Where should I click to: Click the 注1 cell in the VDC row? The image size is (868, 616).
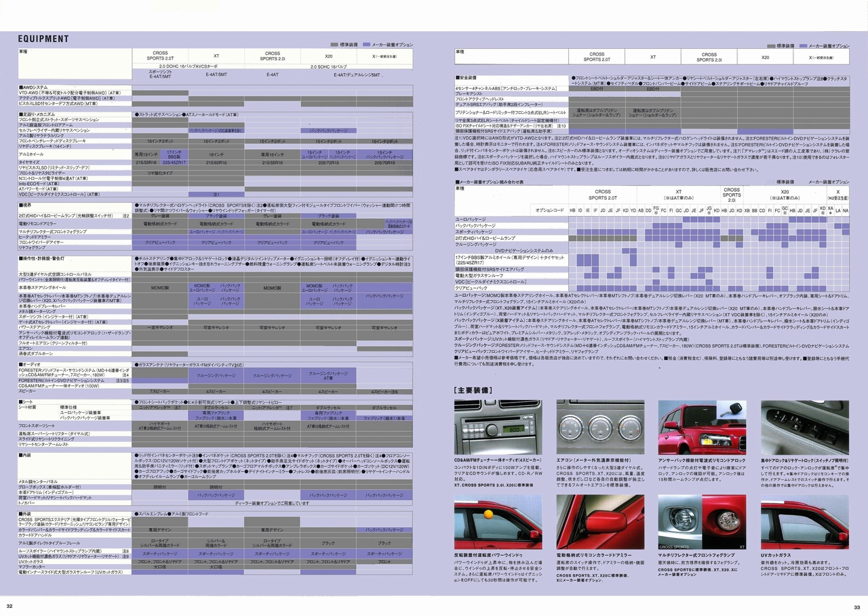pos(216,194)
